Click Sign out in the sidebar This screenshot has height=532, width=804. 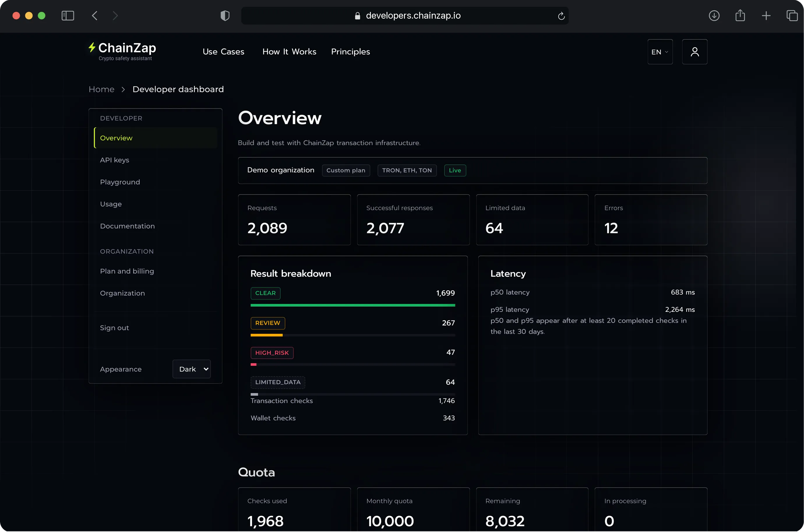point(114,328)
